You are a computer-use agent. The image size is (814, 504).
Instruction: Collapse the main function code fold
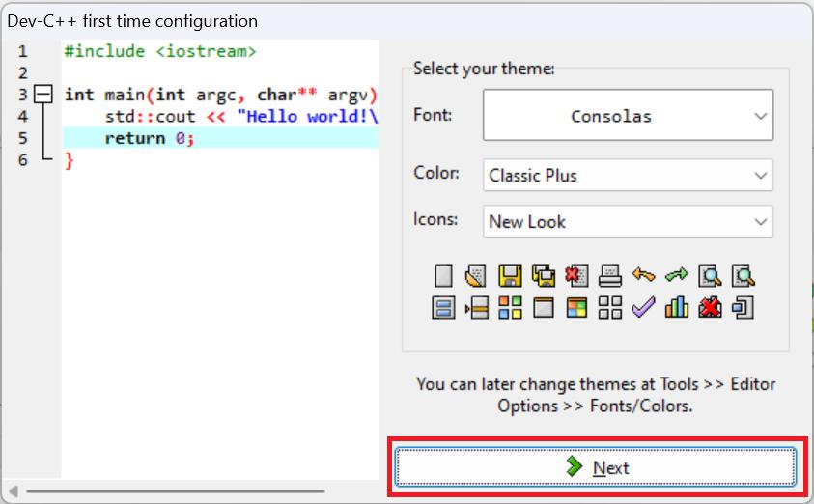(42, 95)
